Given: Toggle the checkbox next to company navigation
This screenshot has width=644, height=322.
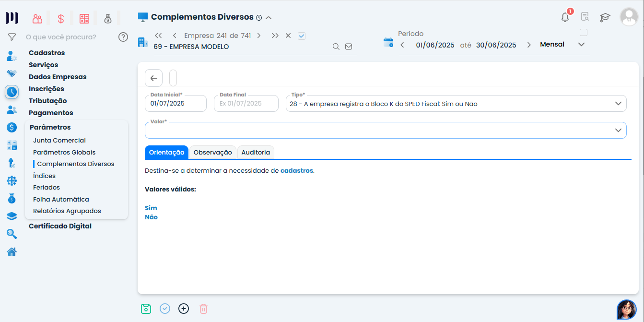Looking at the screenshot, I should pyautogui.click(x=302, y=36).
